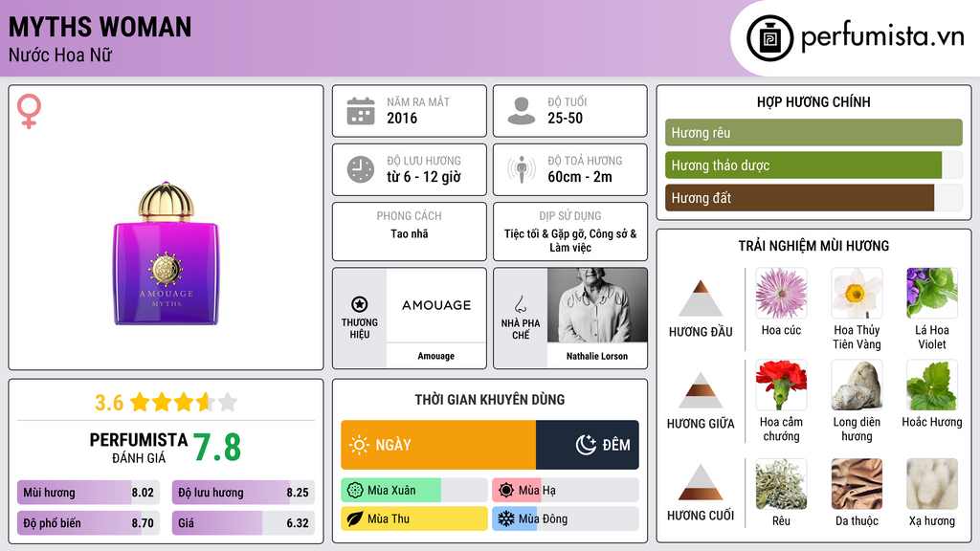Screen dimensions: 980x551
Task: Click the Độ lưu hương 8.25 rating bar
Action: (x=243, y=493)
